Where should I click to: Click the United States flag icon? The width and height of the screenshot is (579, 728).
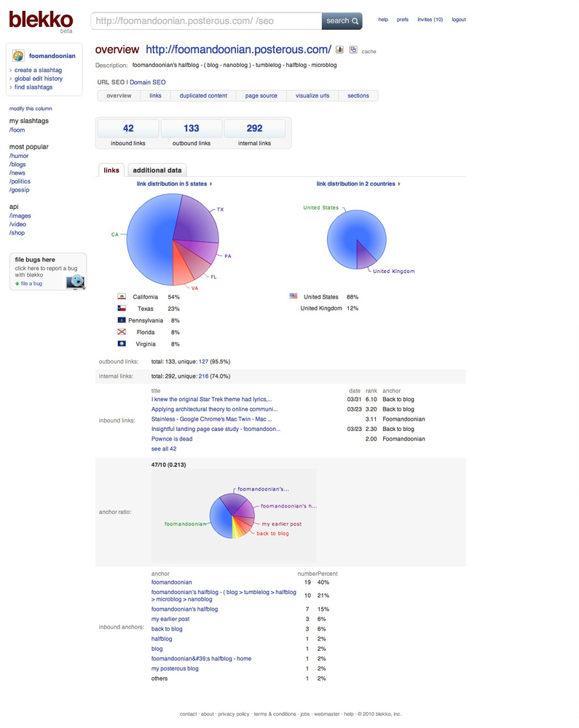[x=294, y=296]
